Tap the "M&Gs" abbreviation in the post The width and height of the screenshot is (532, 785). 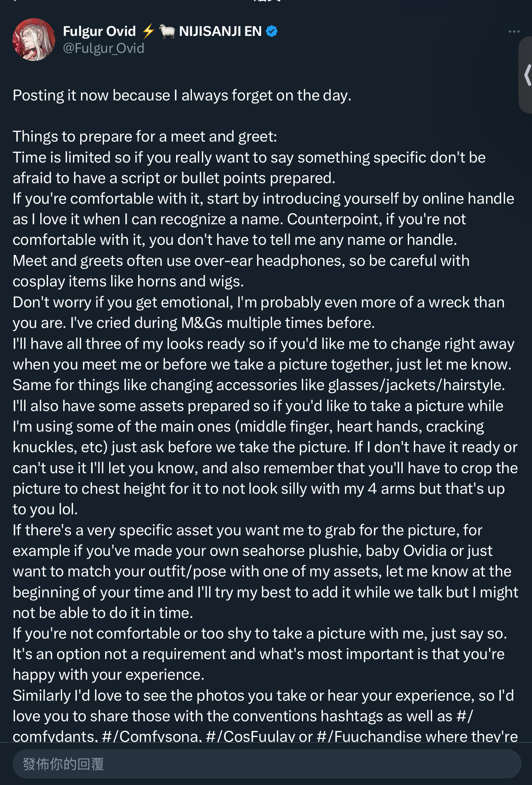202,323
